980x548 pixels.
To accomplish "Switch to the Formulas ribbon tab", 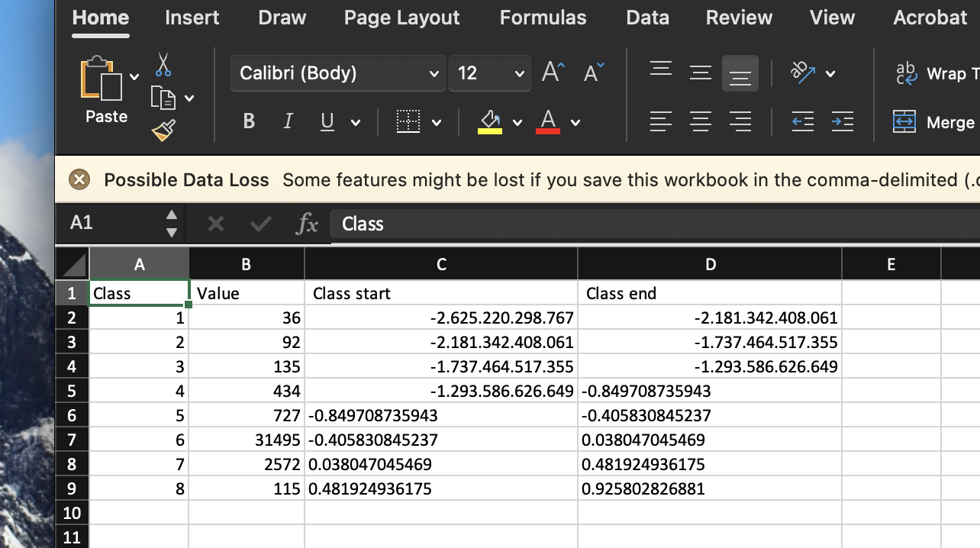I will click(543, 18).
